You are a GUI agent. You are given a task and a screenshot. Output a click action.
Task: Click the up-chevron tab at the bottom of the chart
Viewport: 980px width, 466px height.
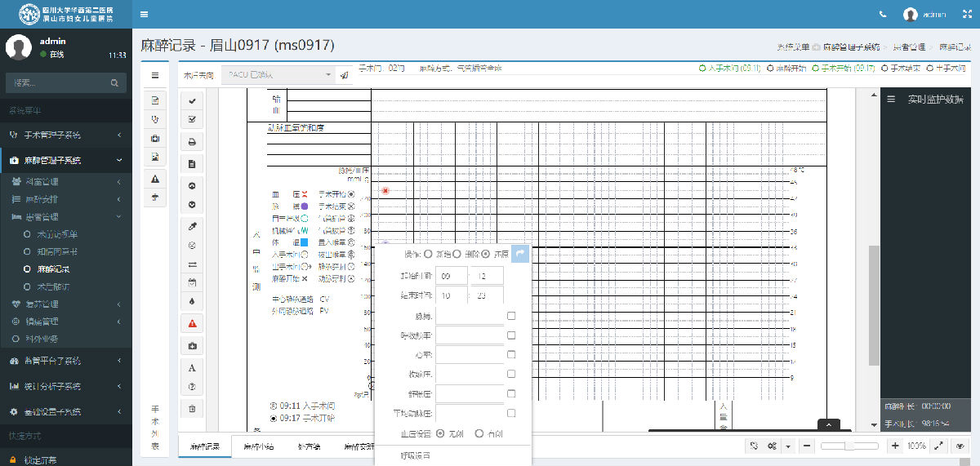click(829, 425)
